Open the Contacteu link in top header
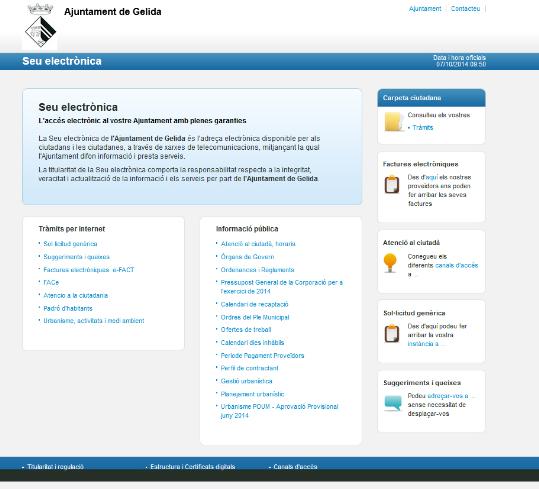 465,9
